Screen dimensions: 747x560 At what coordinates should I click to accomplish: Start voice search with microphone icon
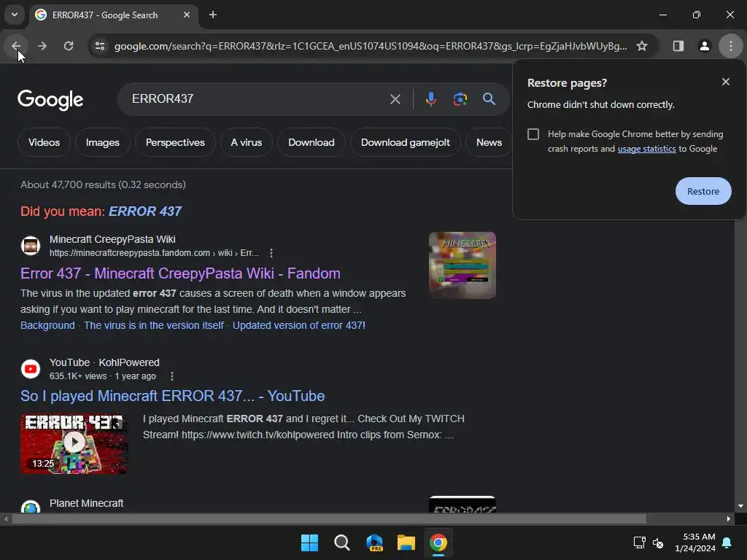pos(430,99)
